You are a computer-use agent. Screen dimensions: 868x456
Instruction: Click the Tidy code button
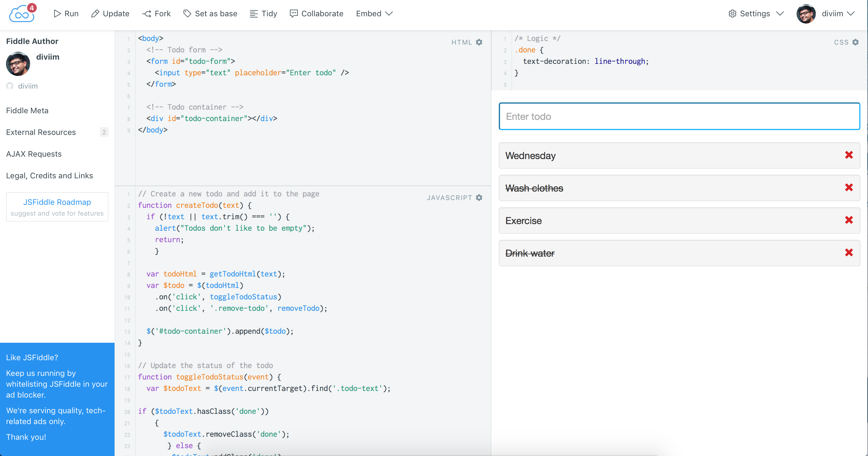[263, 14]
